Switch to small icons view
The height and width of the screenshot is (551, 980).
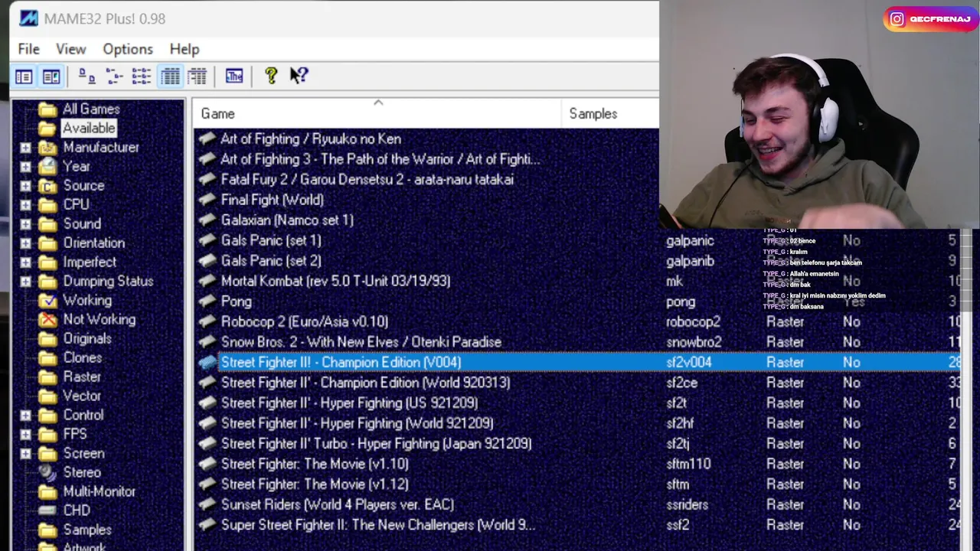tap(114, 76)
